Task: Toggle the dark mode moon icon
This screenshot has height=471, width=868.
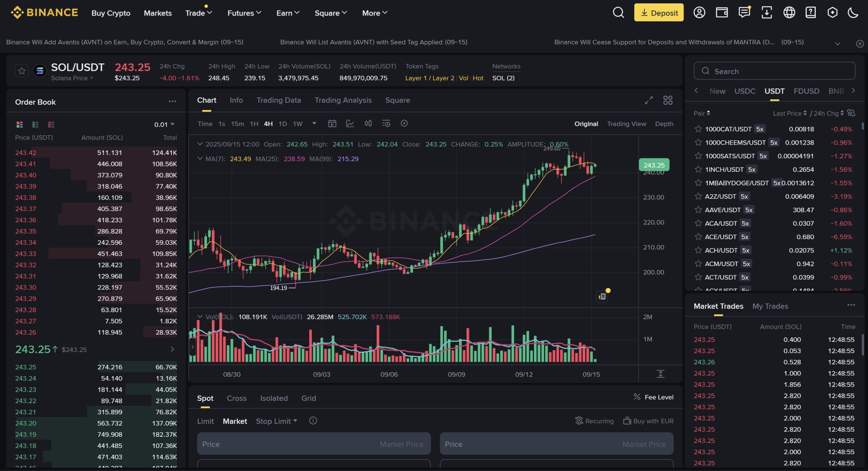Action: (x=853, y=13)
